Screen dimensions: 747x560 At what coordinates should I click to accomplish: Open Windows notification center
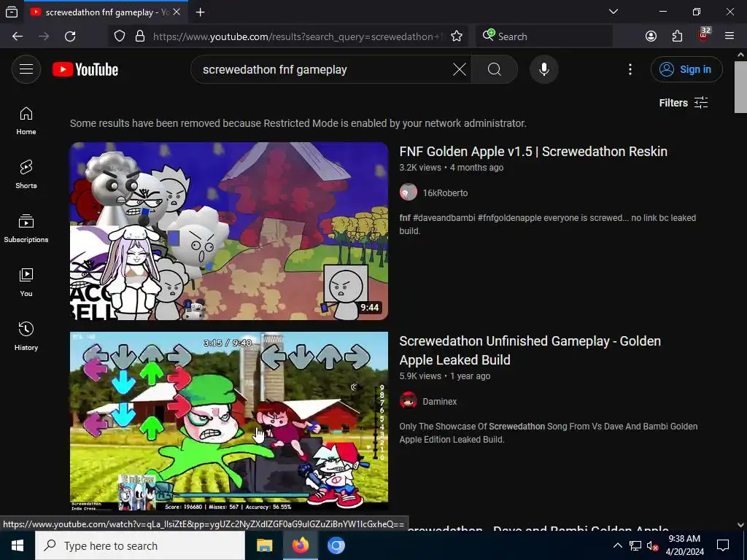point(723,545)
